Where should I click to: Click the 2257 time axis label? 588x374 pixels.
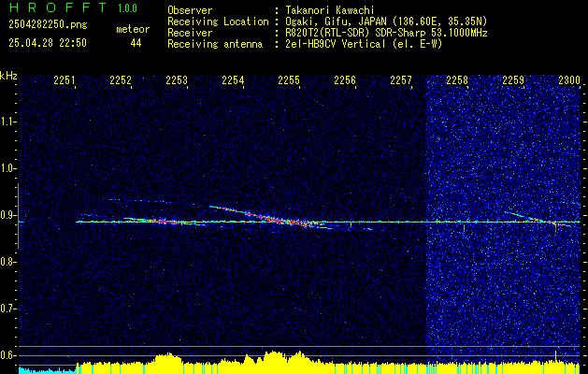(x=401, y=79)
